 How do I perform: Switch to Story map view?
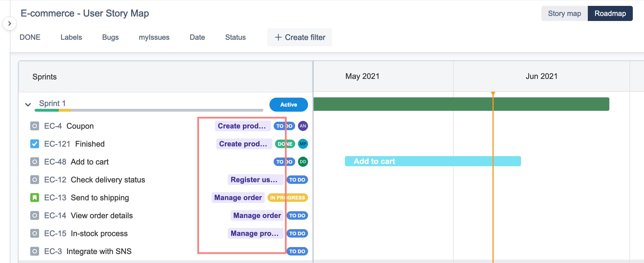point(564,13)
